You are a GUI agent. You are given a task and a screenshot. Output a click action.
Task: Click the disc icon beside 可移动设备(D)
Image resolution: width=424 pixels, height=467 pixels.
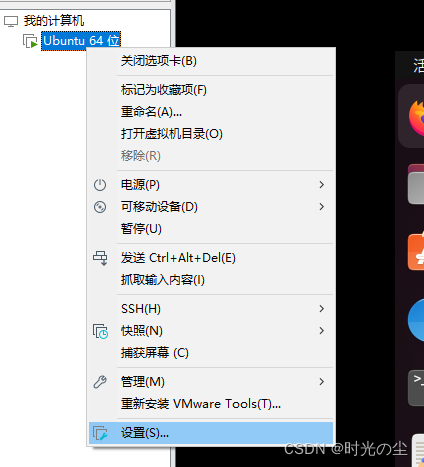pos(100,207)
